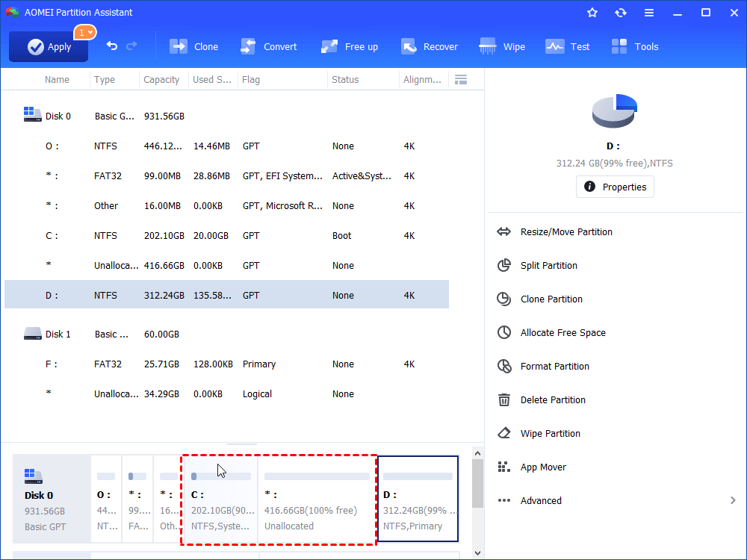Click the Convert toolbar icon
747x560 pixels.
pos(248,46)
